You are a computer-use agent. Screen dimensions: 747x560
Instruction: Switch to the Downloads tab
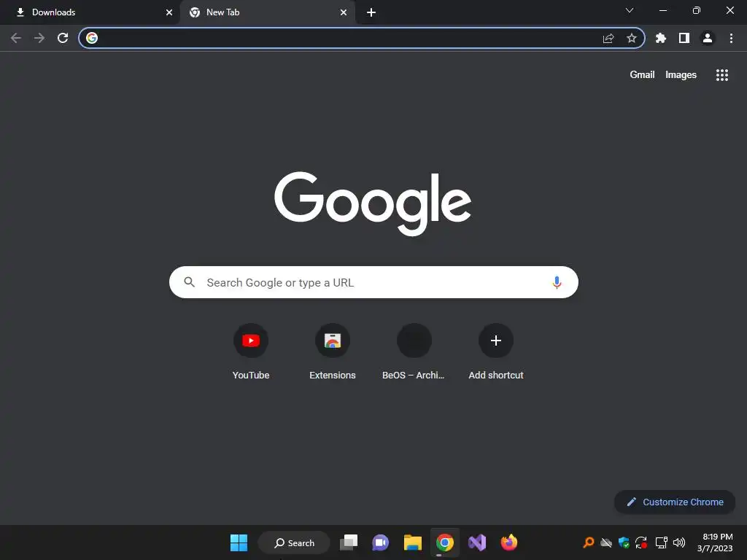(90, 12)
